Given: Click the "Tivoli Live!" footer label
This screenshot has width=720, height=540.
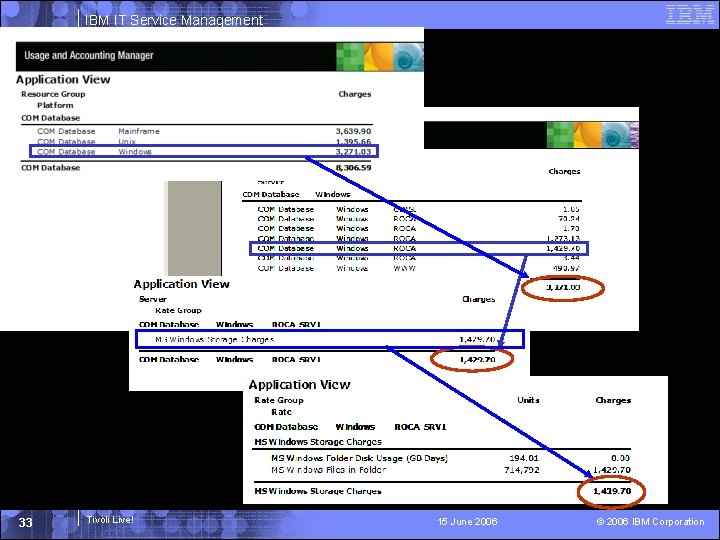Looking at the screenshot, I should [110, 520].
